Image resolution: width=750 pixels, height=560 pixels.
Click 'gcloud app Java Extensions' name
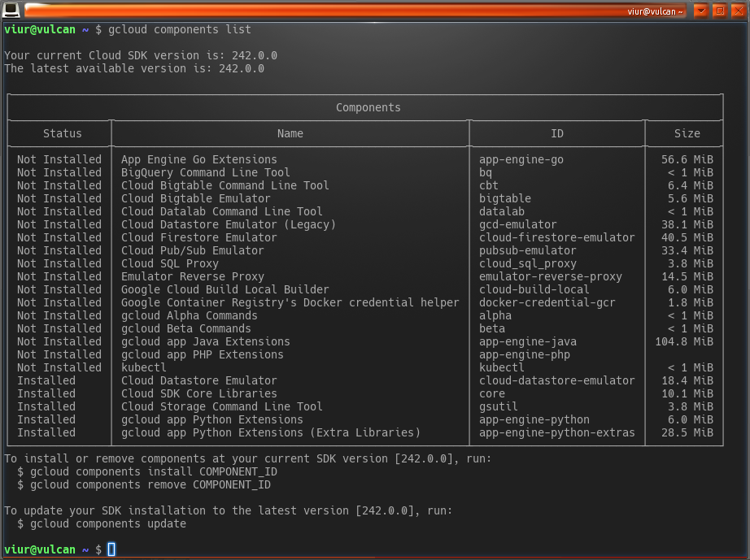[x=206, y=341]
